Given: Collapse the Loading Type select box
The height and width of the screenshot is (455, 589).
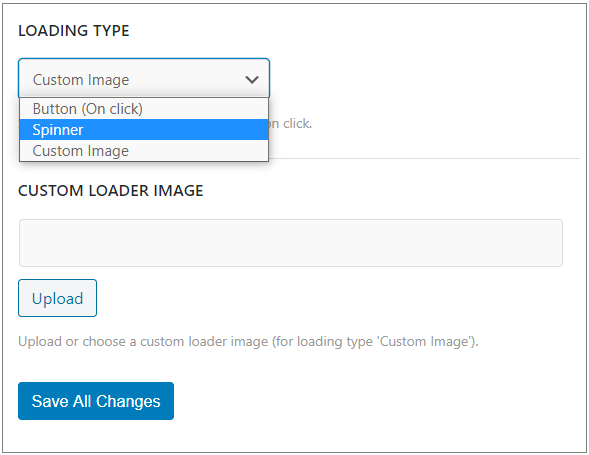Looking at the screenshot, I should pos(144,78).
